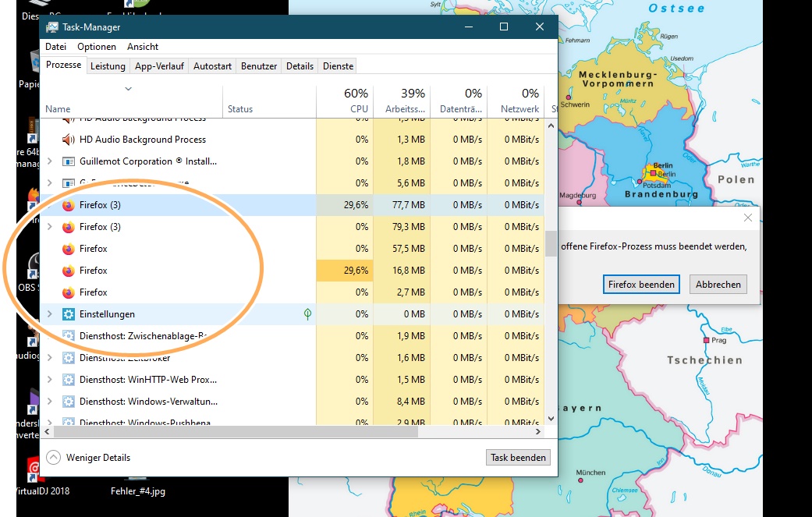812x517 pixels.
Task: Expand the Diensthost Windows-Verwaltun row
Action: click(50, 401)
